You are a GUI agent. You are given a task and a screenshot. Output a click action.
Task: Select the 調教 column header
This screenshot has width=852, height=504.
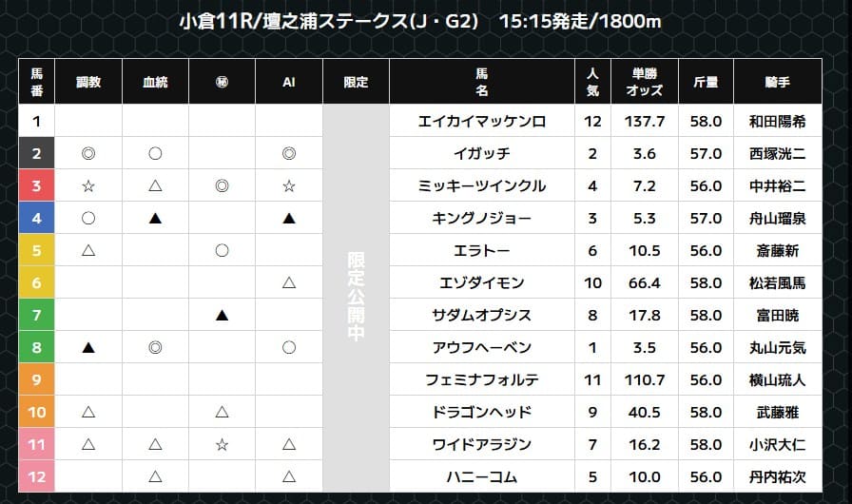(x=88, y=82)
